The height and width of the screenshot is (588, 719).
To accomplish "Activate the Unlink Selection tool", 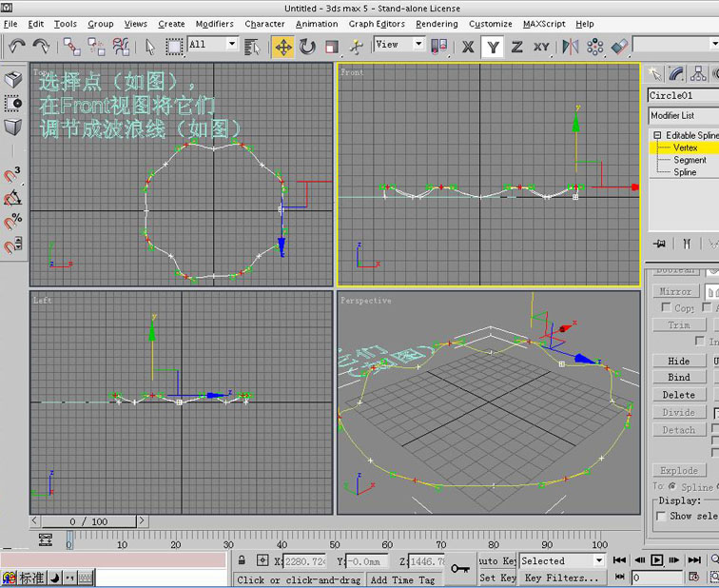I will 96,47.
